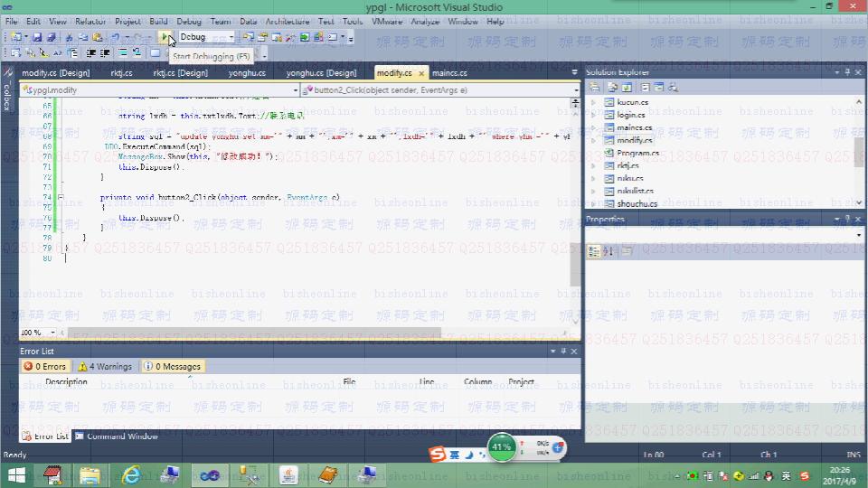868x488 pixels.
Task: Click the New Project toolbar icon
Action: (x=16, y=37)
